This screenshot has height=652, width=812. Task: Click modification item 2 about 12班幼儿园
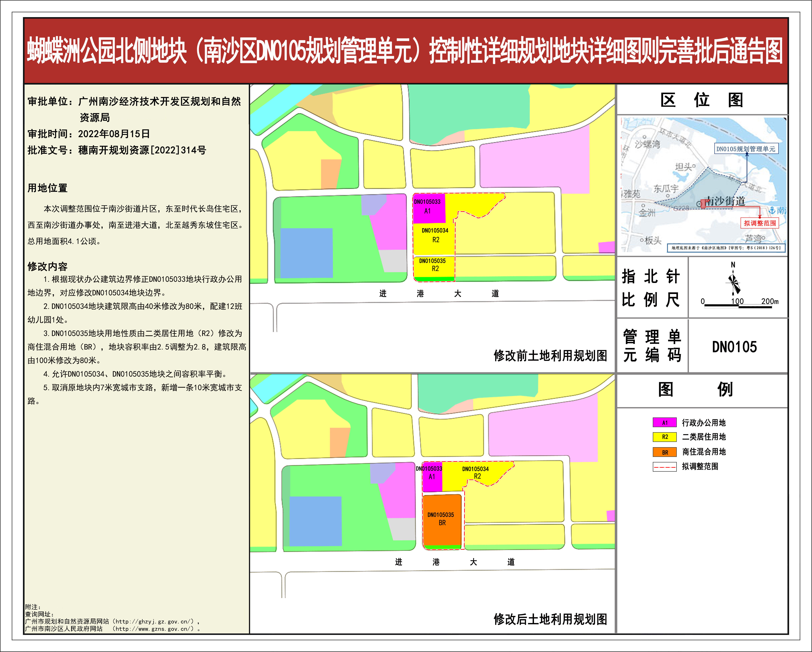click(135, 313)
